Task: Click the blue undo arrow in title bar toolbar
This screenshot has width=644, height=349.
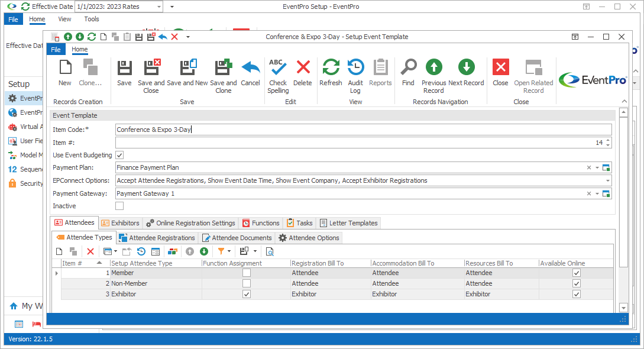Action: click(163, 37)
